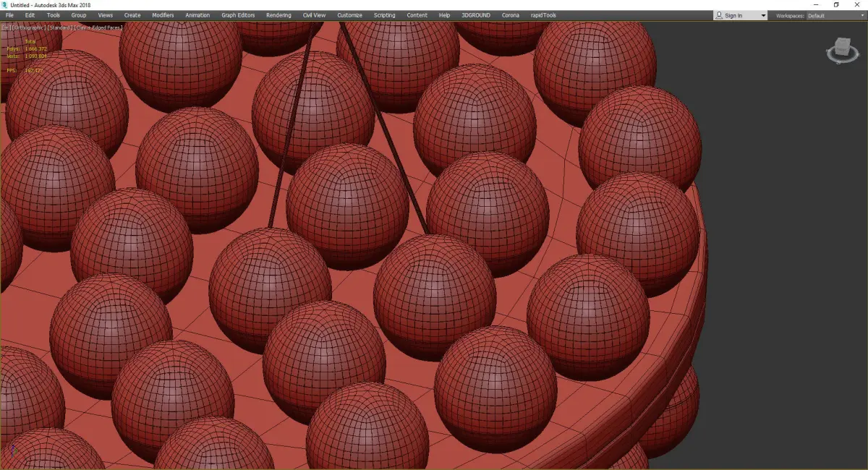
Task: Expand the Sign In dropdown arrow
Action: tap(763, 16)
